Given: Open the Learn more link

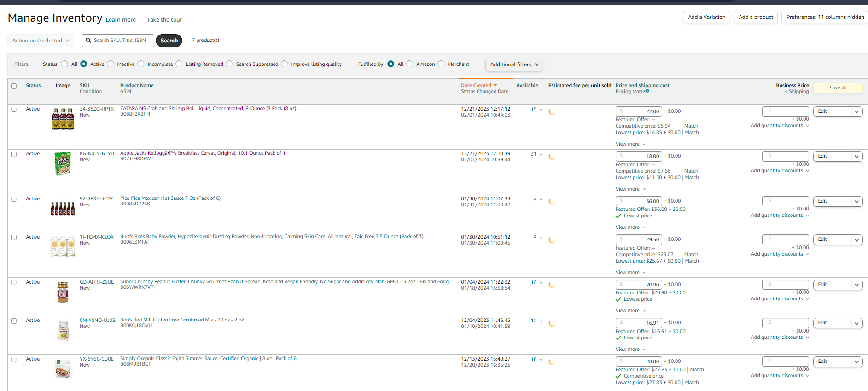Looking at the screenshot, I should click(121, 20).
